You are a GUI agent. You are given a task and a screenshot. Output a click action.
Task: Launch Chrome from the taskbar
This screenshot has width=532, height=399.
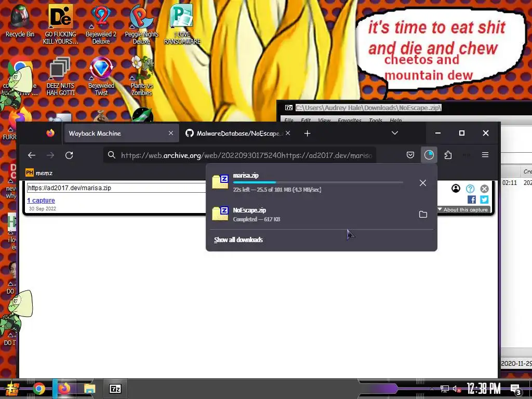[38, 389]
